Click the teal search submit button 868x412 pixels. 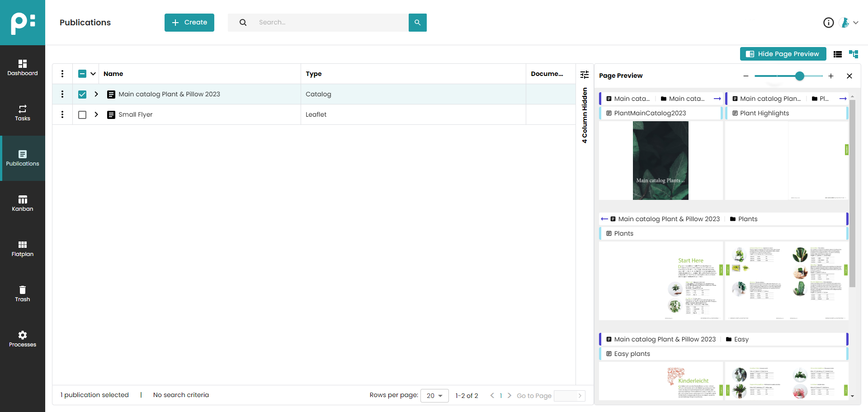tap(417, 23)
